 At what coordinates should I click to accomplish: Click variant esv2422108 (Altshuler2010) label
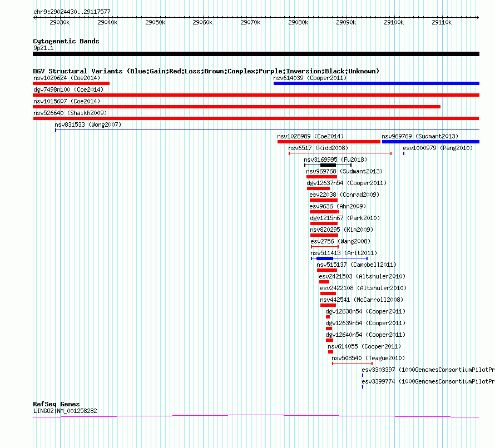[x=363, y=288]
